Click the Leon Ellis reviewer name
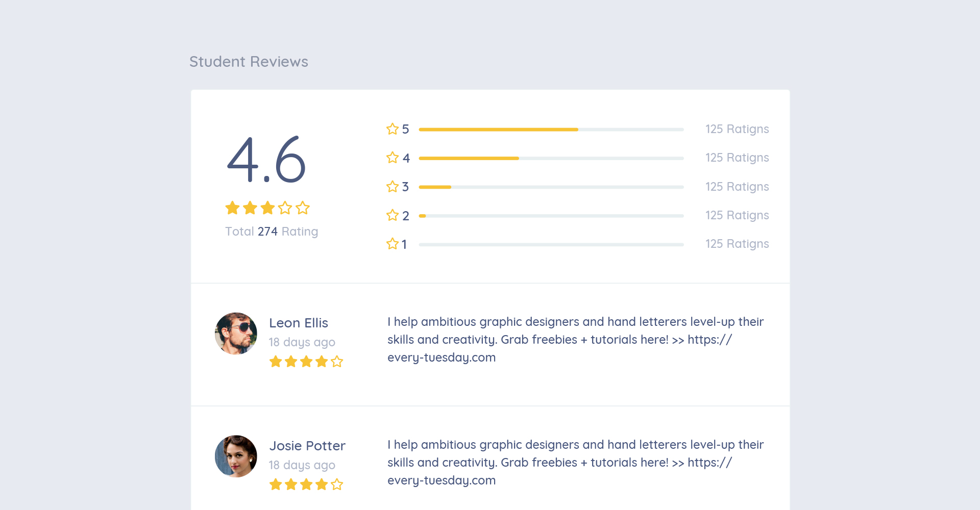Image resolution: width=980 pixels, height=510 pixels. [x=299, y=323]
